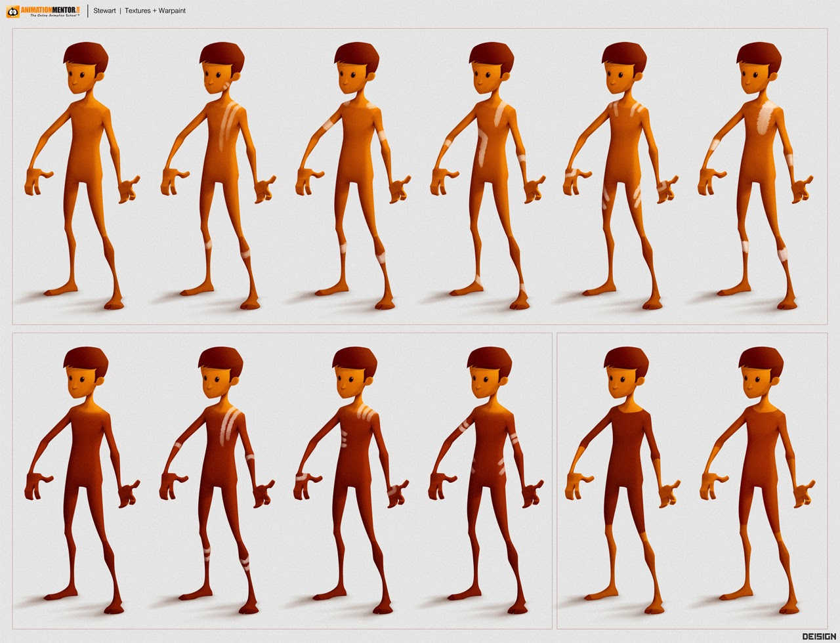Click the "Stewart" title text
Viewport: 840px width, 643px height.
click(x=104, y=11)
